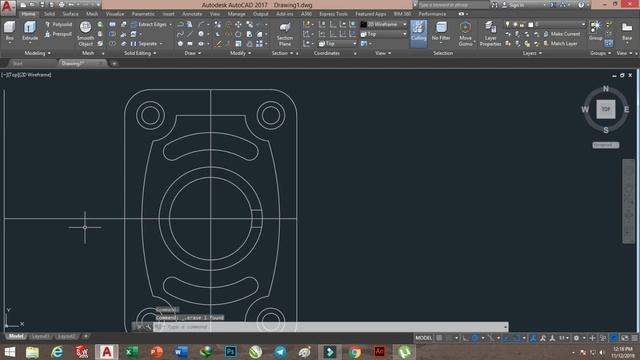Click the TOP face of ViewCube
Viewport: 640px width, 360px height.
[x=606, y=109]
